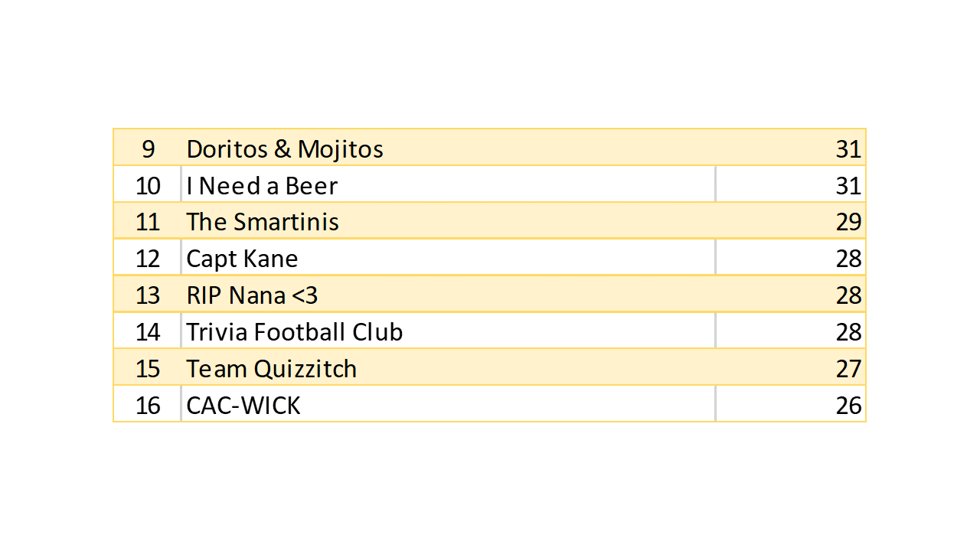Click the Doritos & Mojitos team name
The image size is (980, 551).
285,148
